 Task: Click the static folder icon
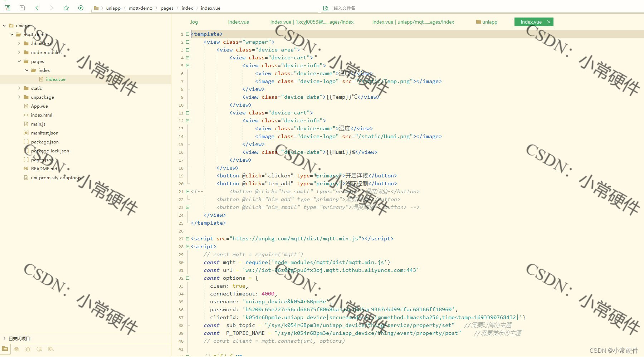[26, 88]
